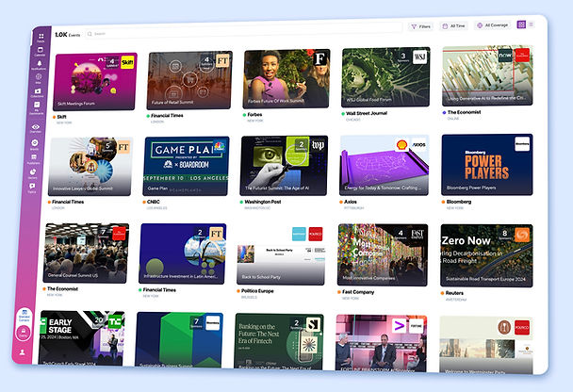The height and width of the screenshot is (392, 573).
Task: Open the Using Generative AI Economist card
Action: (487, 75)
